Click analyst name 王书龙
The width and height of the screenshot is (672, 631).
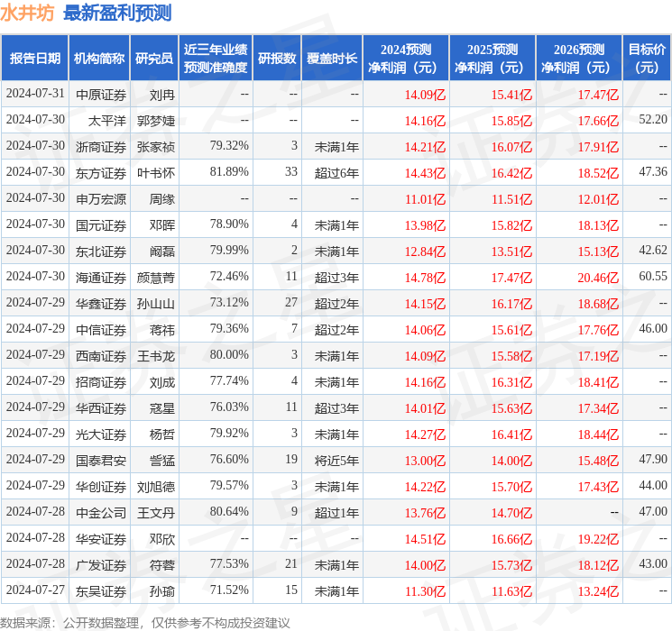click(x=156, y=356)
